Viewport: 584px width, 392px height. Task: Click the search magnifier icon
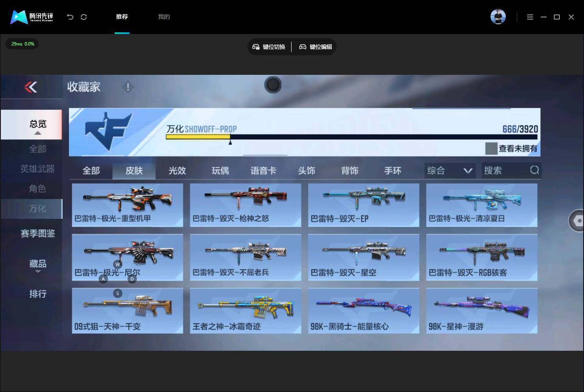[534, 170]
